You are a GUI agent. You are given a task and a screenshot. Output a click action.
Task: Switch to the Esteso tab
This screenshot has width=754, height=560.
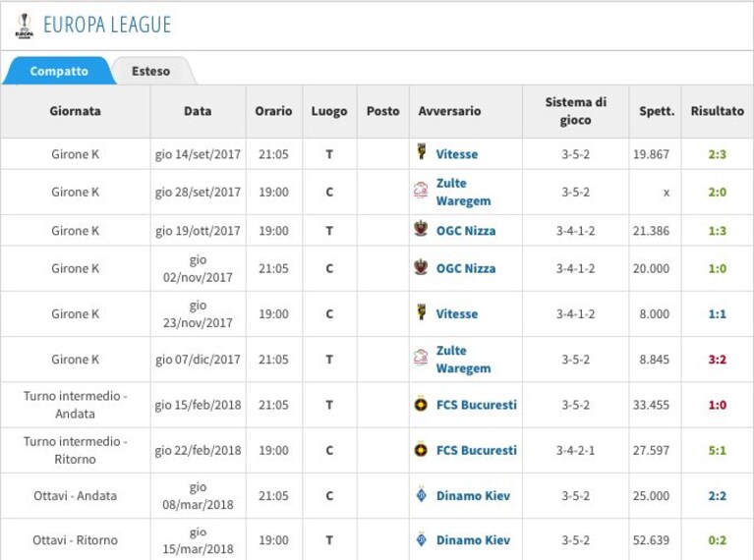(151, 71)
